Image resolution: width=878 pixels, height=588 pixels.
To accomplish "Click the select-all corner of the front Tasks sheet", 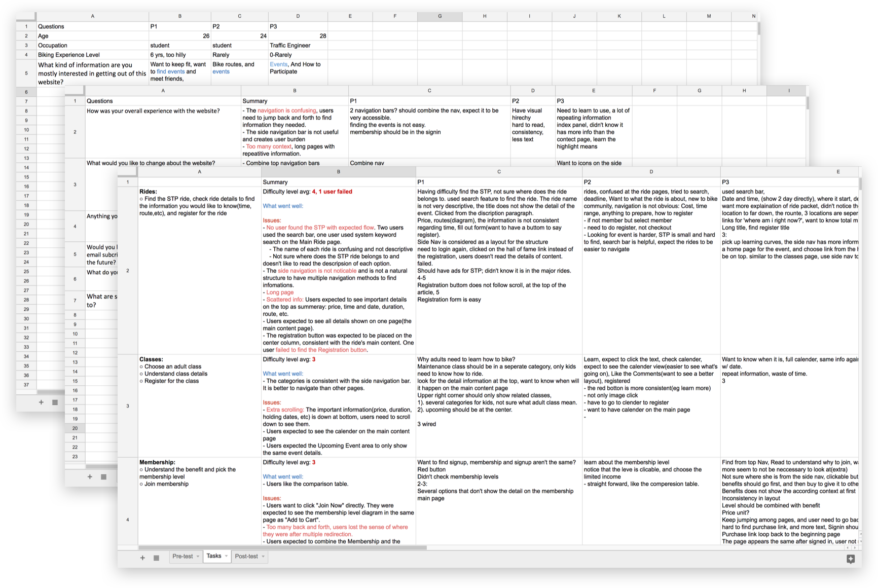I will point(128,172).
